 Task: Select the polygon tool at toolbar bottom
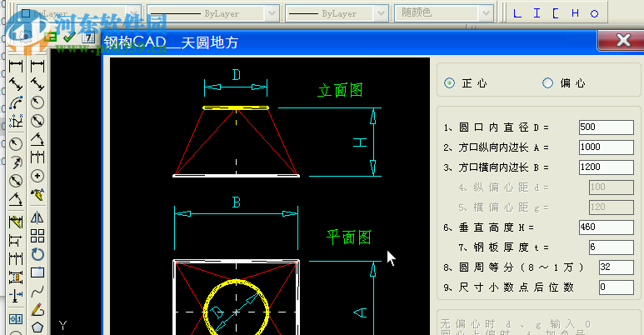(x=37, y=327)
